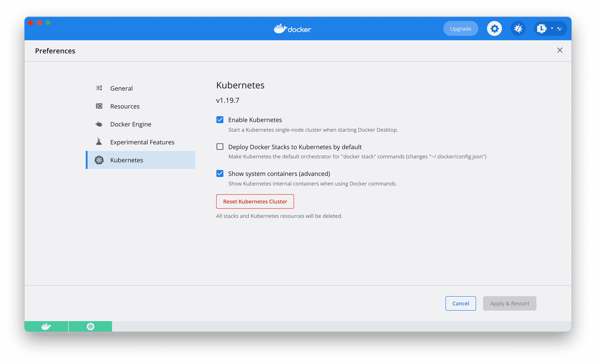Uncheck Show system containers (advanced)
This screenshot has width=596, height=364.
(x=220, y=173)
